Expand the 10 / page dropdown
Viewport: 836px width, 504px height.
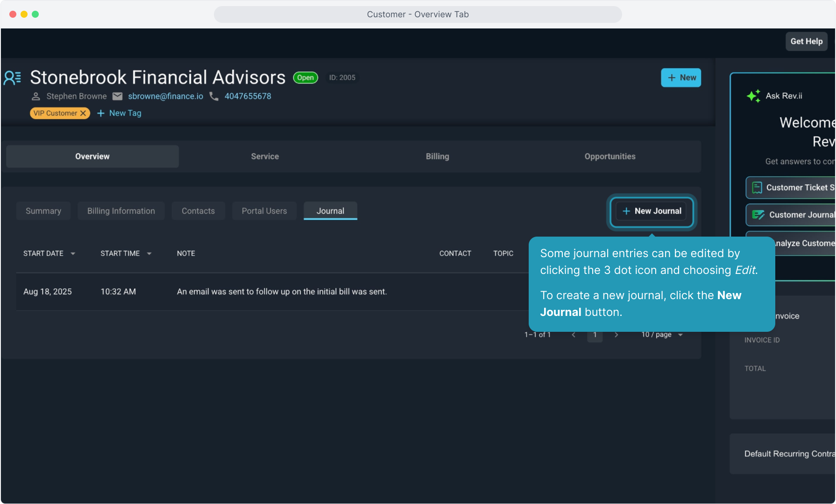[x=662, y=335]
